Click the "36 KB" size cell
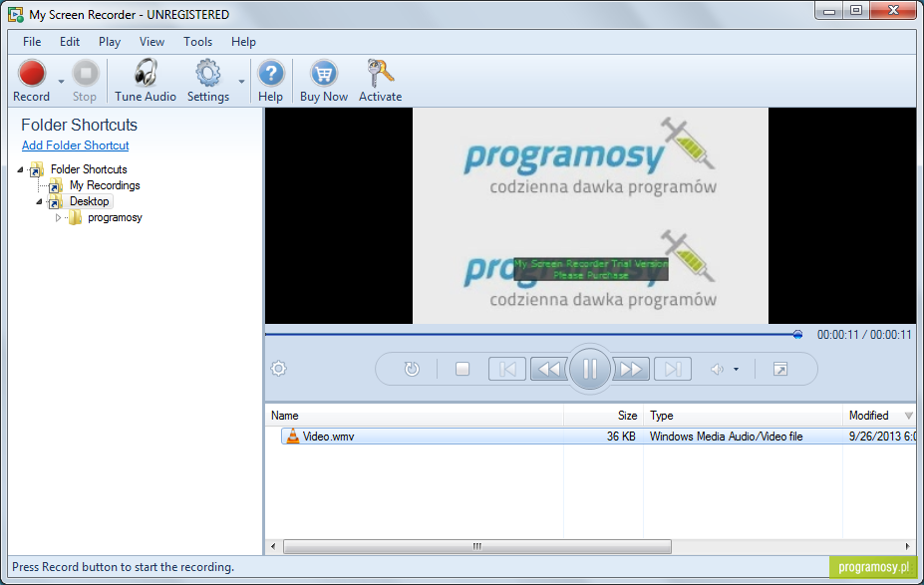 621,437
